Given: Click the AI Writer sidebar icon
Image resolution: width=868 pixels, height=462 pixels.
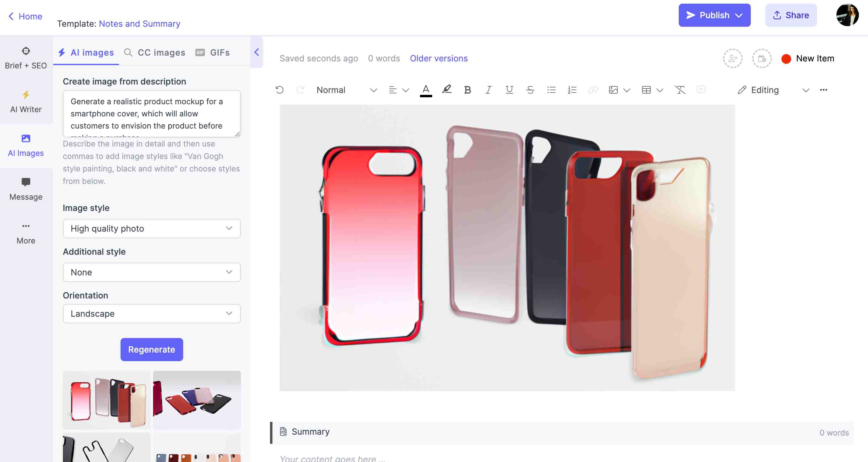Looking at the screenshot, I should pos(25,101).
